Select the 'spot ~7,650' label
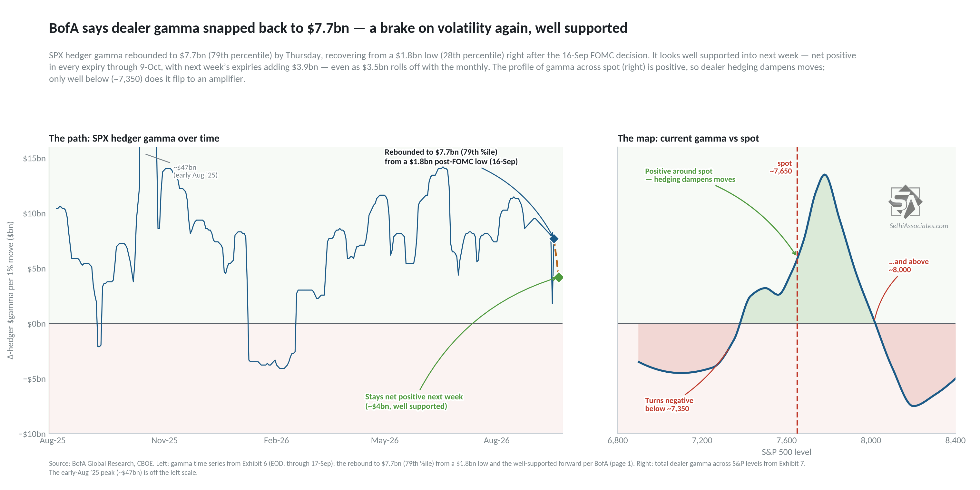The image size is (980, 490). click(x=781, y=167)
